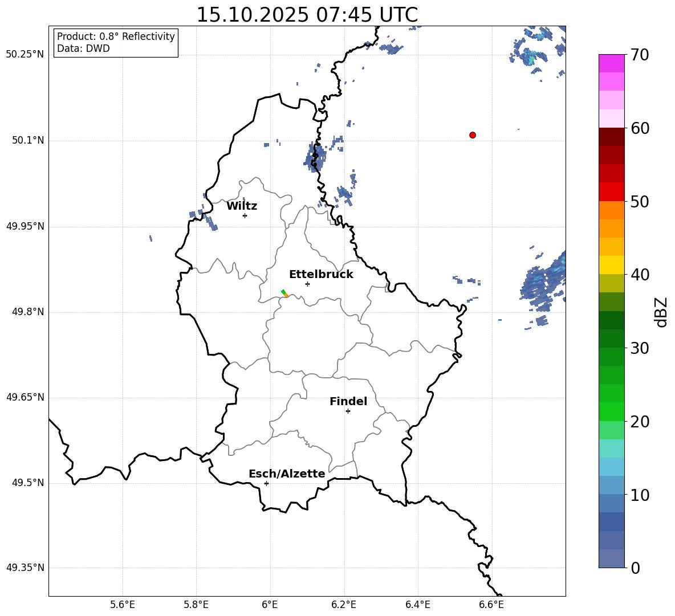Click the 49.95°N latitude label
The height and width of the screenshot is (616, 675).
click(x=25, y=226)
